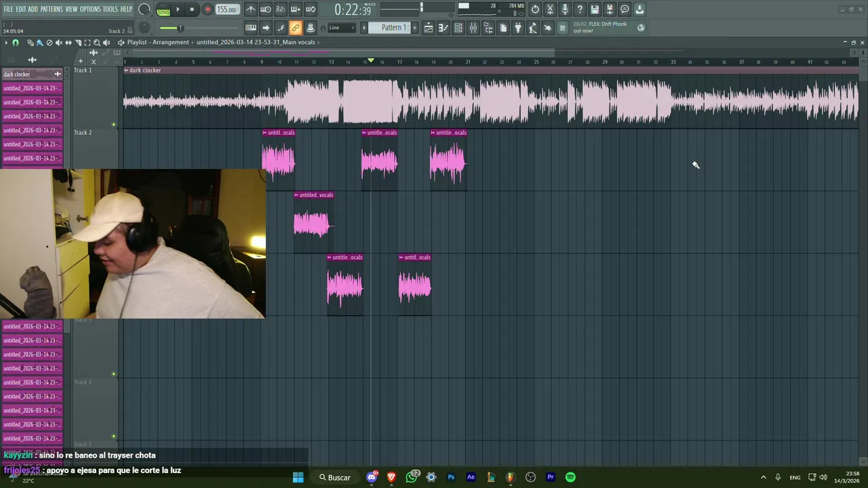Open the Line snap dropdown
Screen dimensions: 868x488
[x=341, y=28]
